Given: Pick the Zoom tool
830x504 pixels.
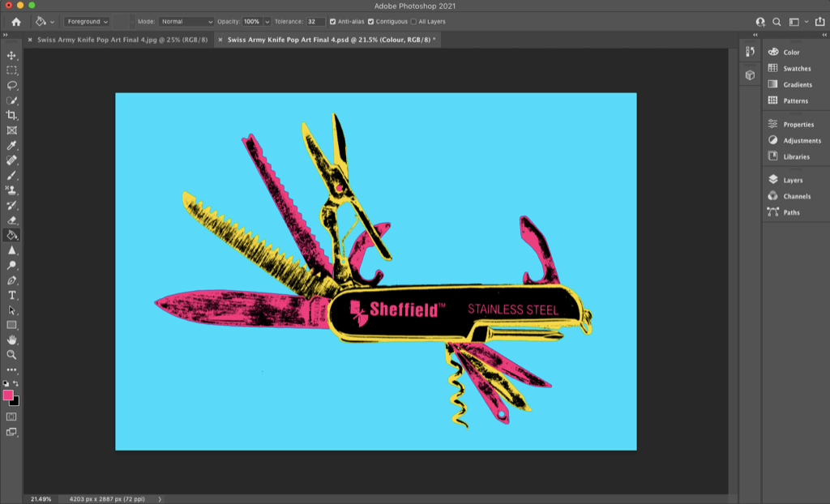Looking at the screenshot, I should [11, 354].
